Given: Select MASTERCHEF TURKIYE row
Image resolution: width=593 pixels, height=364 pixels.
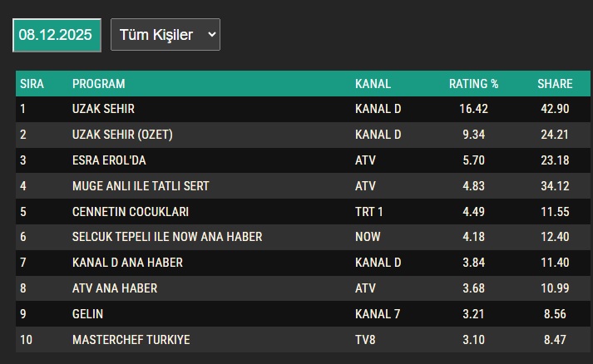Looking at the screenshot, I should pos(303,340).
